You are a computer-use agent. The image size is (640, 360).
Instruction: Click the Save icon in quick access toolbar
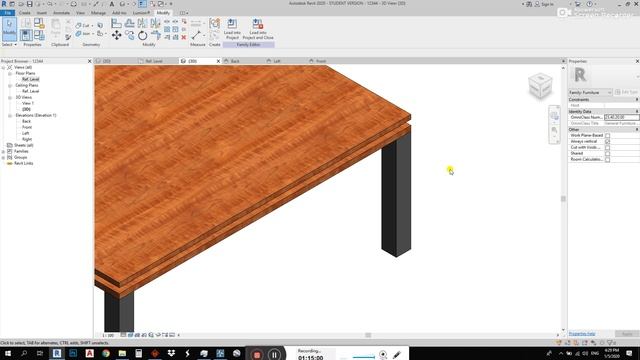point(29,4)
